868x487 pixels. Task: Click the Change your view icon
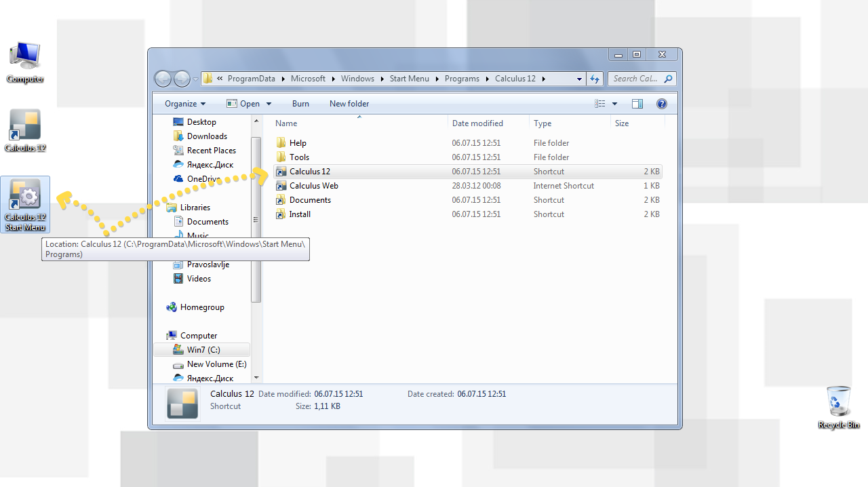tap(599, 104)
